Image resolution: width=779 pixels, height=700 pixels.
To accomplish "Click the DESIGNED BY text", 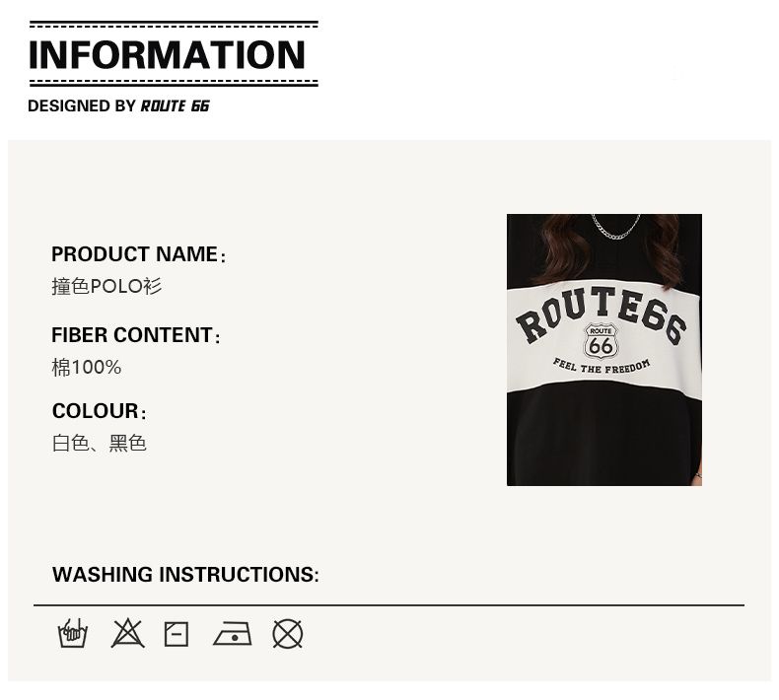I will point(82,106).
